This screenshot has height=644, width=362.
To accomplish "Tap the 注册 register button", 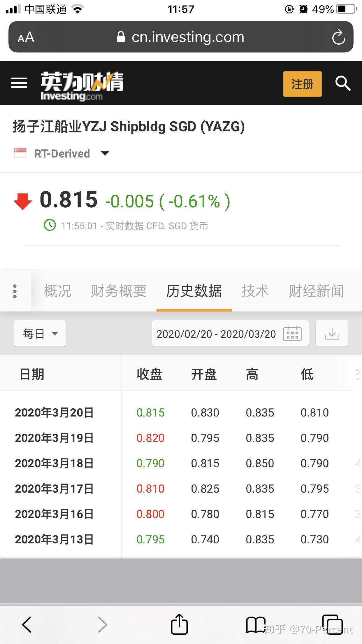I will pos(302,84).
